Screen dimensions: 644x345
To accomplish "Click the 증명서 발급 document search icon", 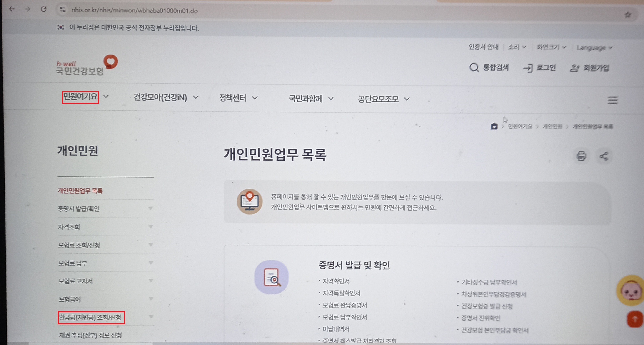I will tap(271, 277).
